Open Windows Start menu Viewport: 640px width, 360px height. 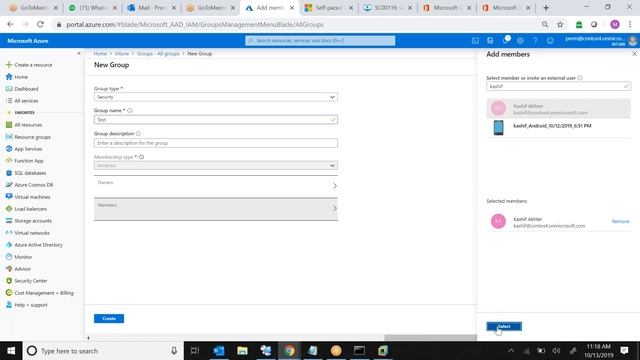(x=11, y=351)
